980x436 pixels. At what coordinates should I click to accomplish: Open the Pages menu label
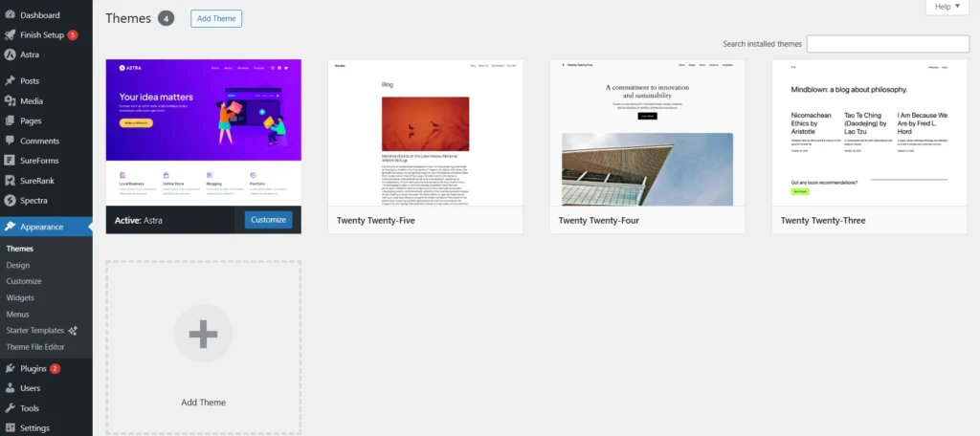31,120
